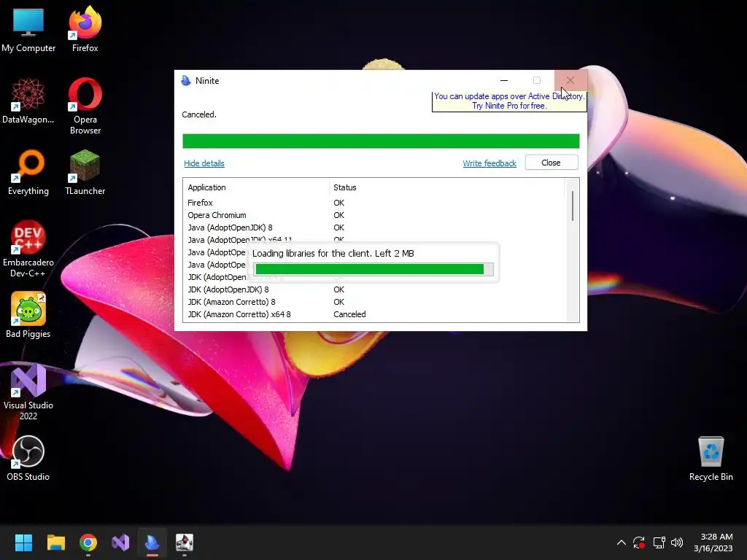The image size is (747, 560).
Task: Select the JDK (Amazon Corretto) 8 row
Action: (374, 302)
